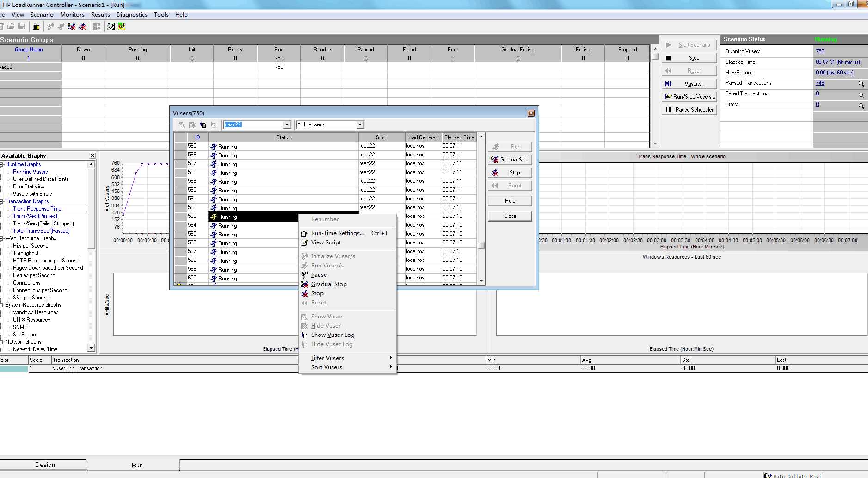Expand the Filter Vusers submenu
Screen dimensions: 868x478
pos(348,358)
